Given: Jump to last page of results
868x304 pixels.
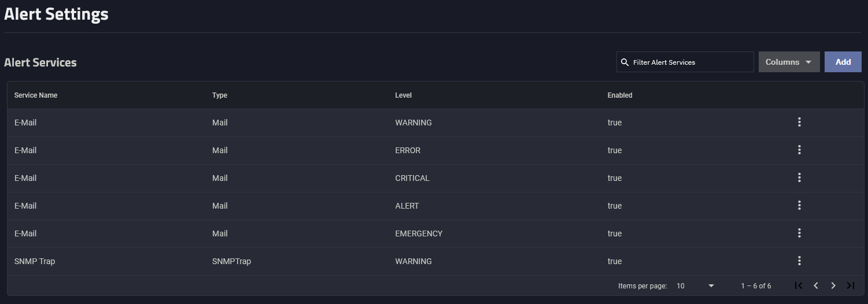Looking at the screenshot, I should [x=851, y=286].
